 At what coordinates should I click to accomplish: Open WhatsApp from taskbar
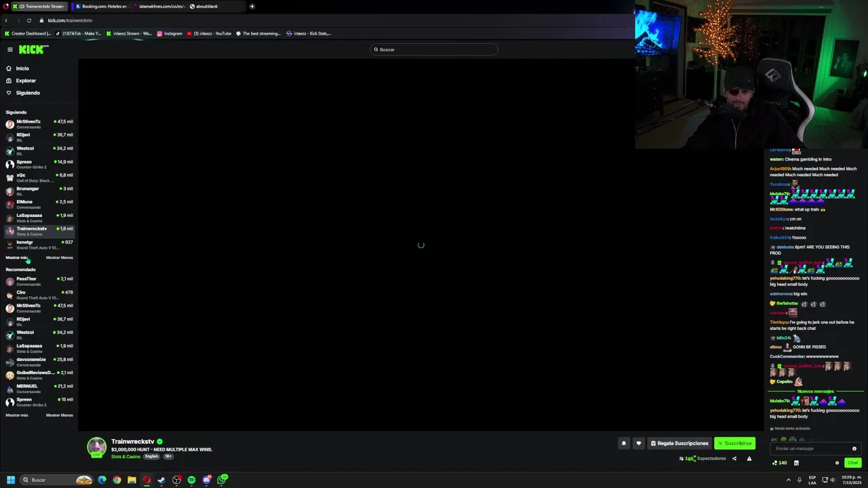(x=222, y=480)
